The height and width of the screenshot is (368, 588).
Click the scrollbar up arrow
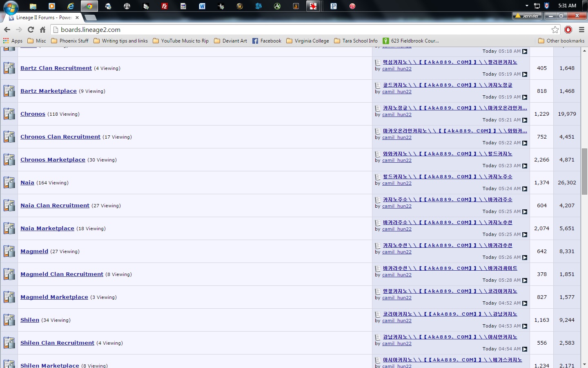point(584,50)
